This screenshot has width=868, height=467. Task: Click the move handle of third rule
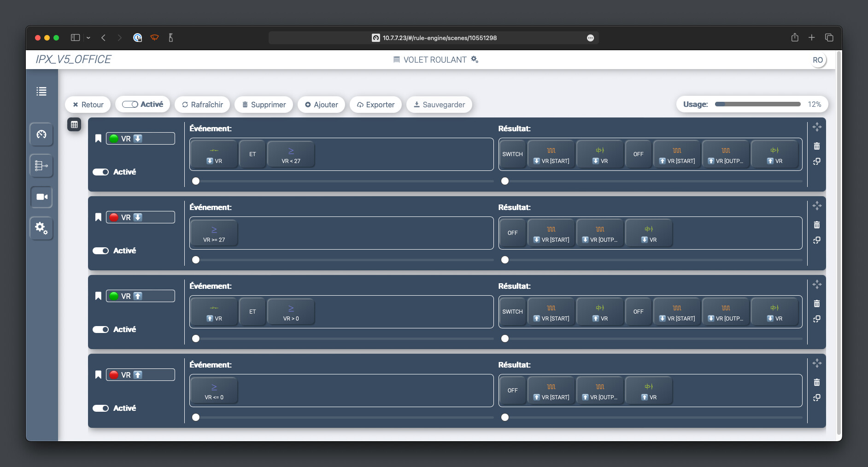[816, 285]
